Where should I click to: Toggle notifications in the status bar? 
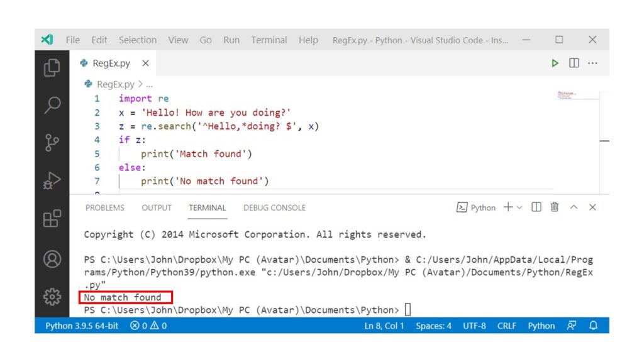click(x=592, y=326)
